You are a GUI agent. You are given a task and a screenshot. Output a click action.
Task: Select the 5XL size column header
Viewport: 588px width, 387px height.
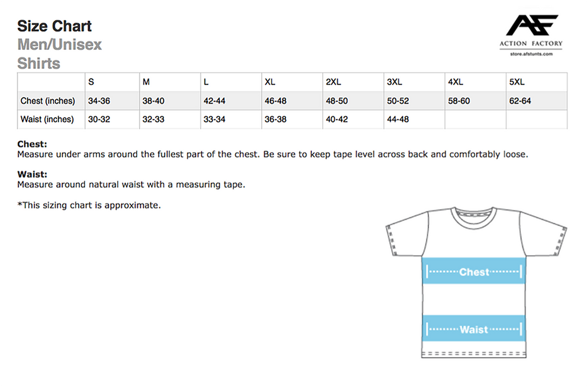coord(517,82)
